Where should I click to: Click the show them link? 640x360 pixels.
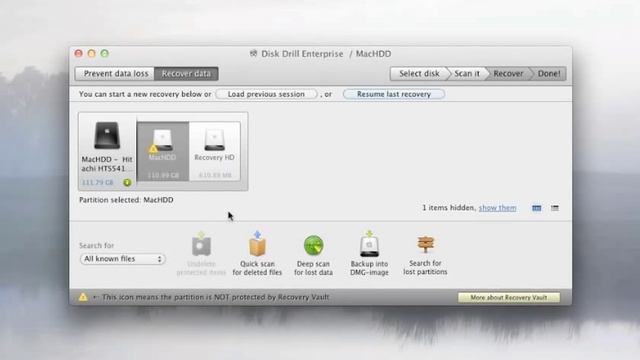click(x=497, y=208)
